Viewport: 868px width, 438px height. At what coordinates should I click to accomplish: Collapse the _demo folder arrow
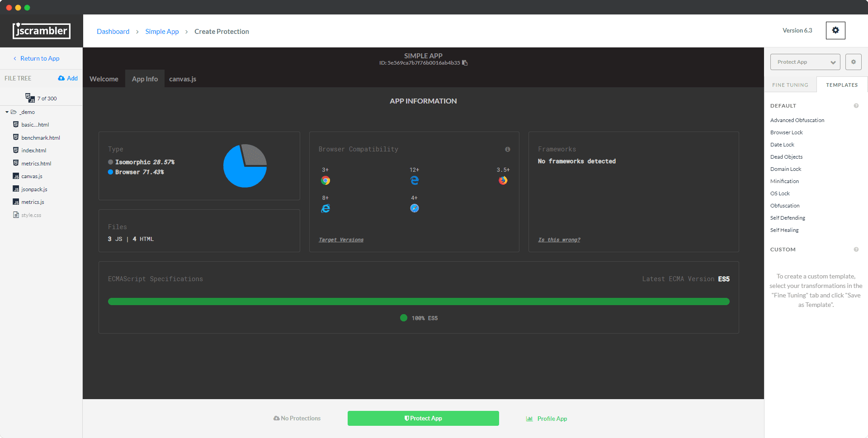(x=7, y=112)
